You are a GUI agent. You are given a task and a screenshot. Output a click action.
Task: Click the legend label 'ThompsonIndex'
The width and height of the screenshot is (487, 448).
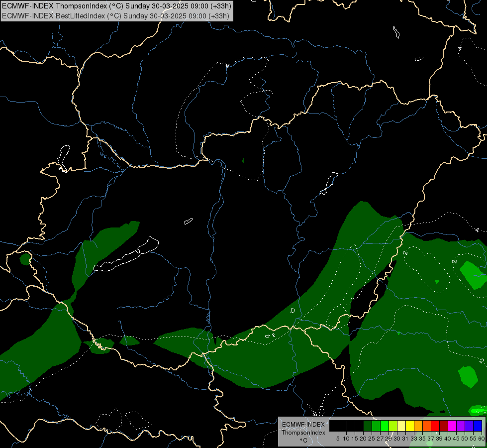coord(303,433)
